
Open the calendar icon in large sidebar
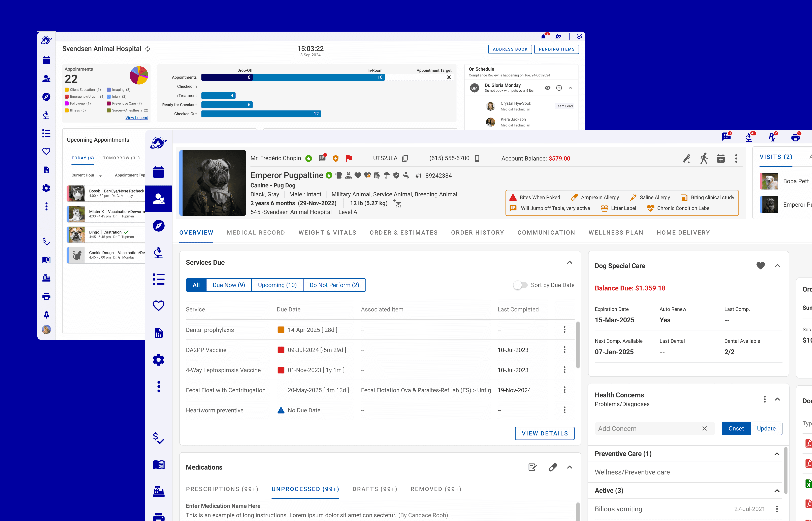158,172
